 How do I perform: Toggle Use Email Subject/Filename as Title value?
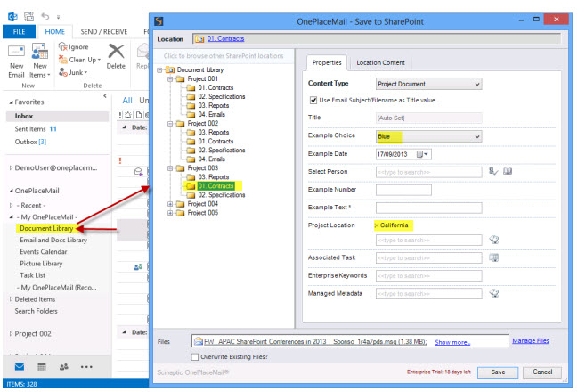tap(313, 100)
